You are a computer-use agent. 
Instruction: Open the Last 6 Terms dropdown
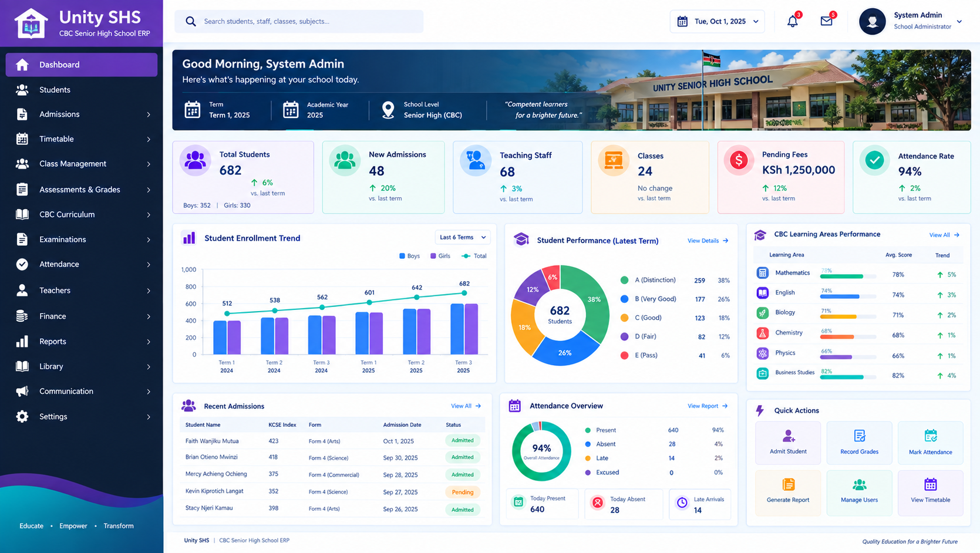(463, 237)
